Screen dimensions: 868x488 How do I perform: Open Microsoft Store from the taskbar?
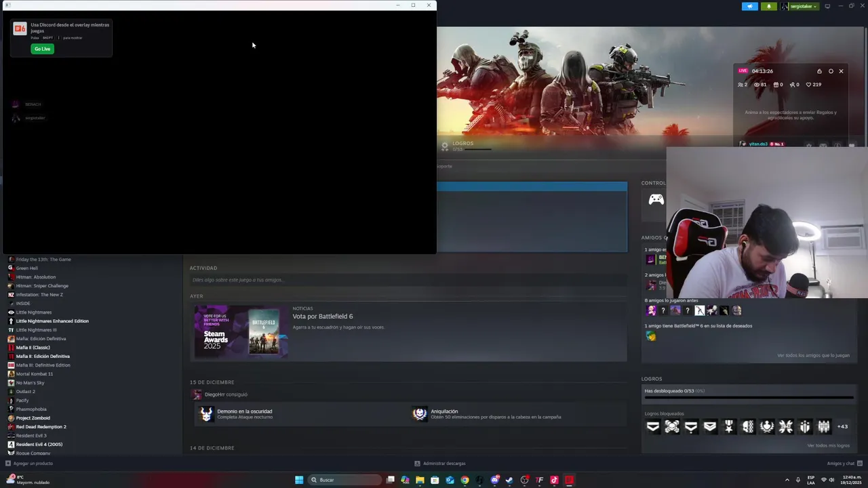pos(435,480)
